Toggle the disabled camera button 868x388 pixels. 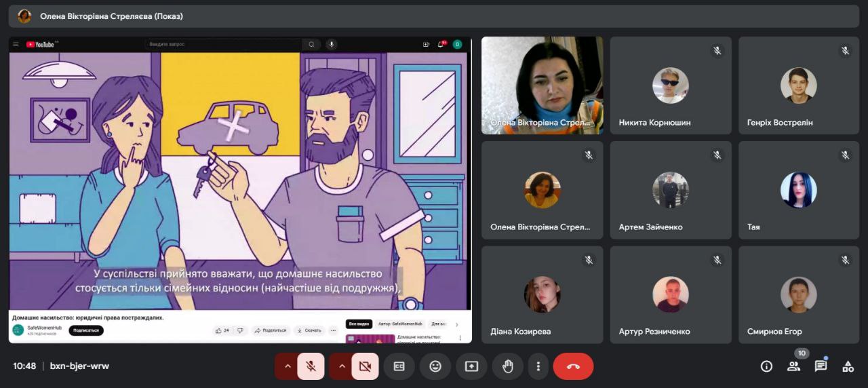pos(365,366)
